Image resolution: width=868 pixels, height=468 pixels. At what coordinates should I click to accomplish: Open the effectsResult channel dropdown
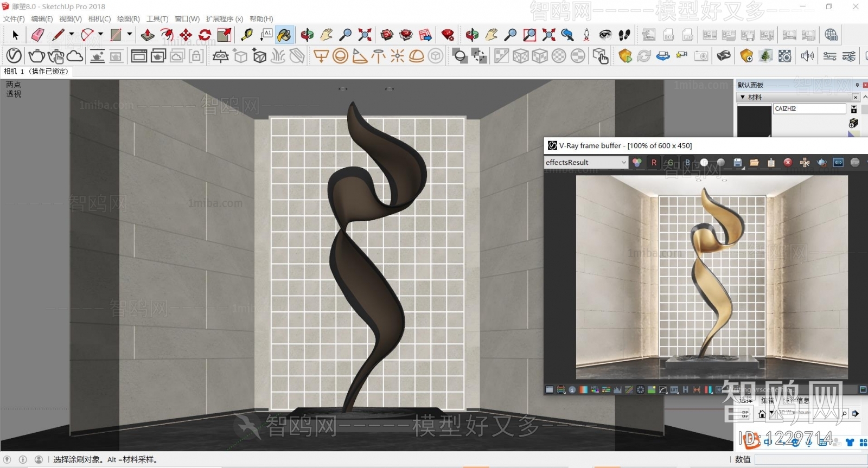[x=586, y=162]
